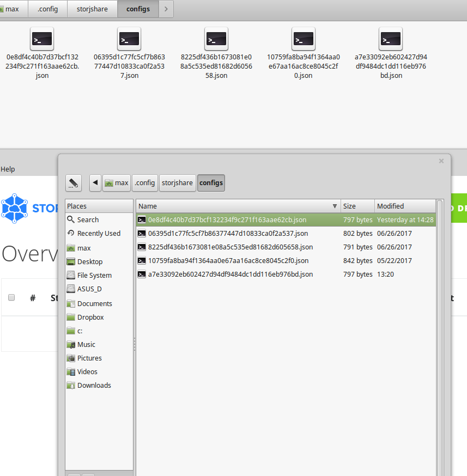Click the pencil type-location icon in the dialog
The image size is (467, 476).
point(74,183)
